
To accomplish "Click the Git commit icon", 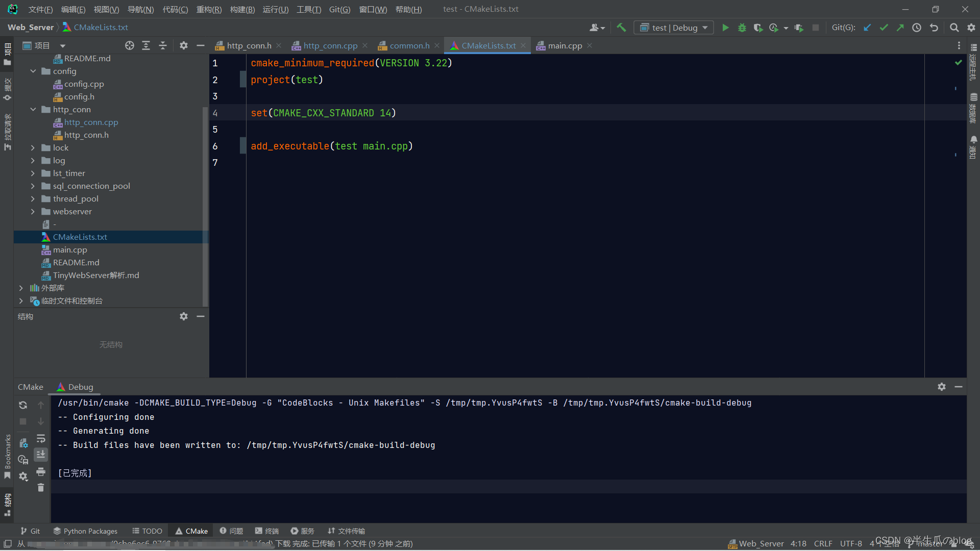I will pyautogui.click(x=884, y=28).
